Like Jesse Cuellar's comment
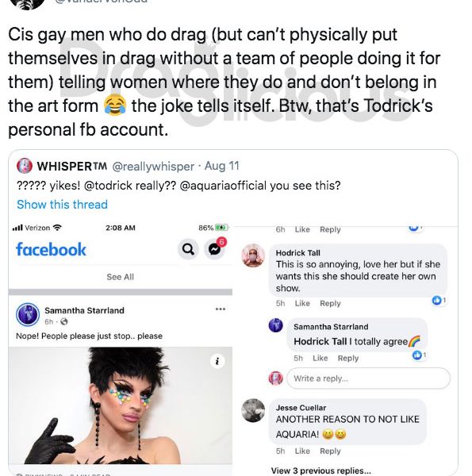Image resolution: width=472 pixels, height=476 pixels. pyautogui.click(x=302, y=451)
